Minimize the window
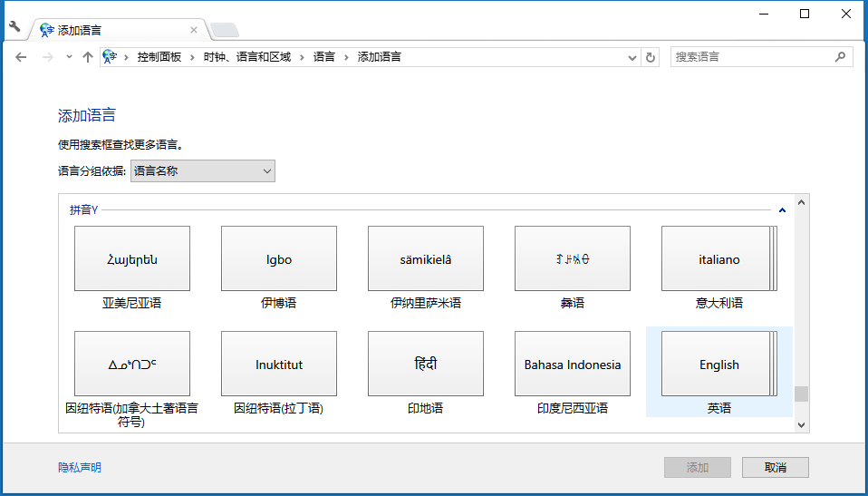 click(x=764, y=14)
